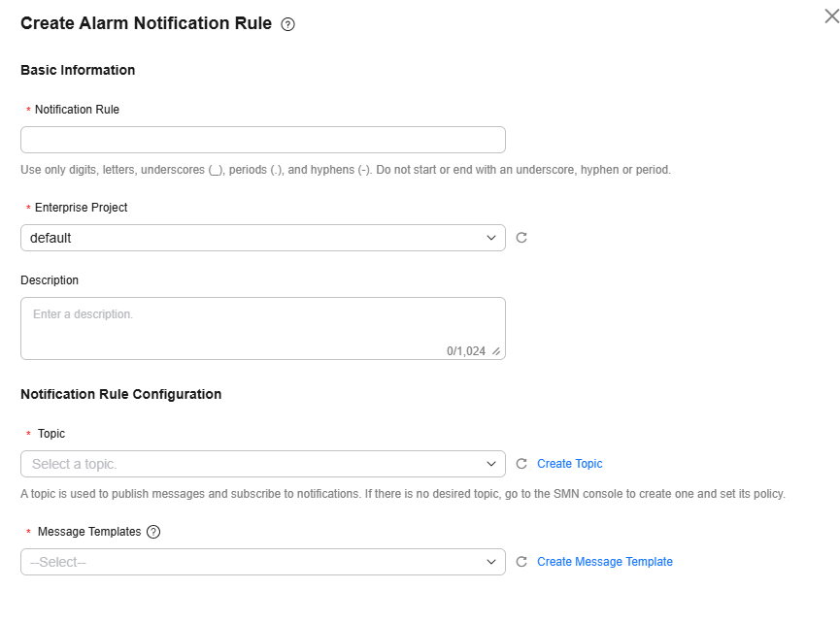Close the Create Alarm Notification Rule dialog
Viewport: 840px width, 623px height.
[x=831, y=16]
